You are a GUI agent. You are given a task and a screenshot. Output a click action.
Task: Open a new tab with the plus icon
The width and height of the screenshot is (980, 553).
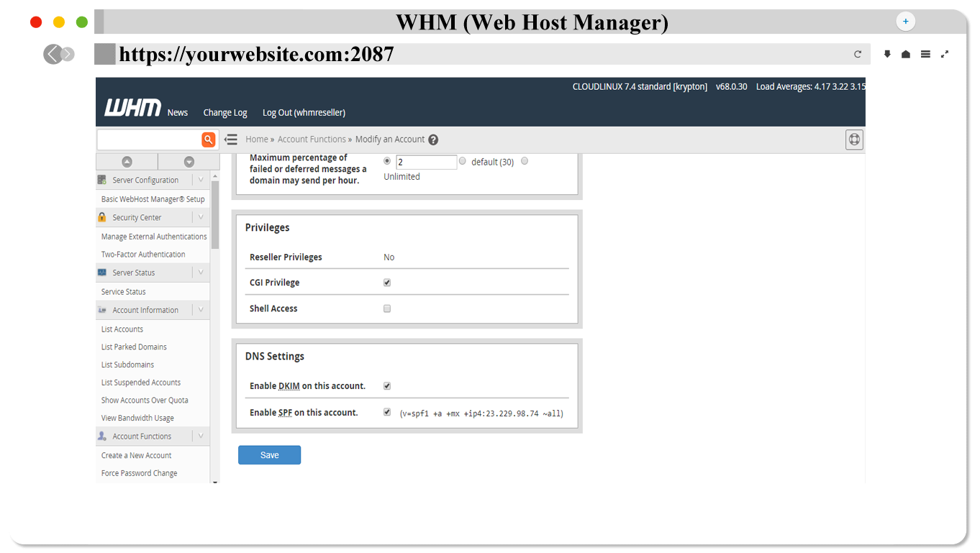(x=905, y=22)
